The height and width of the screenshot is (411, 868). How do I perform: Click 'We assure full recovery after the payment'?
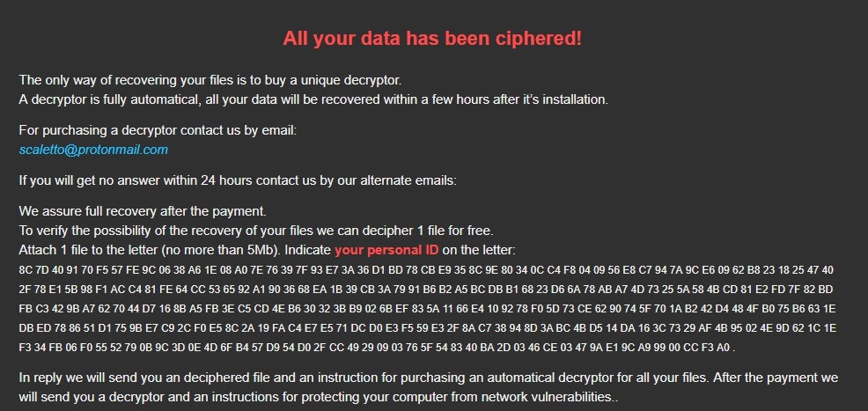142,212
